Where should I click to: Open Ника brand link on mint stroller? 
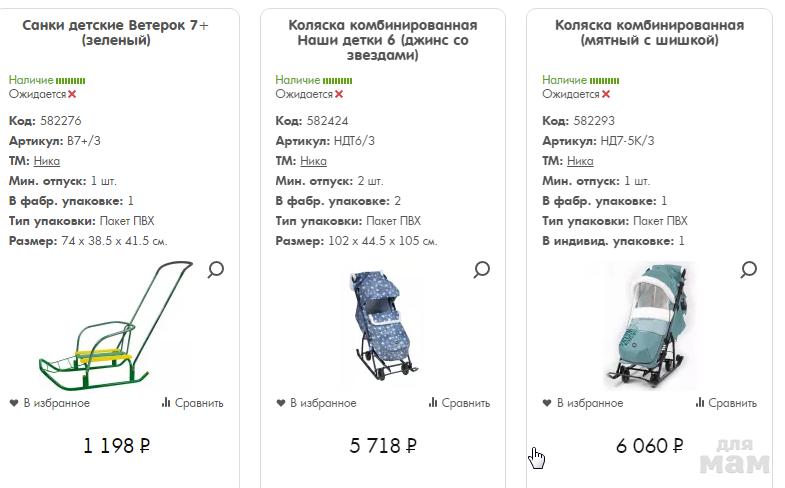click(x=580, y=161)
